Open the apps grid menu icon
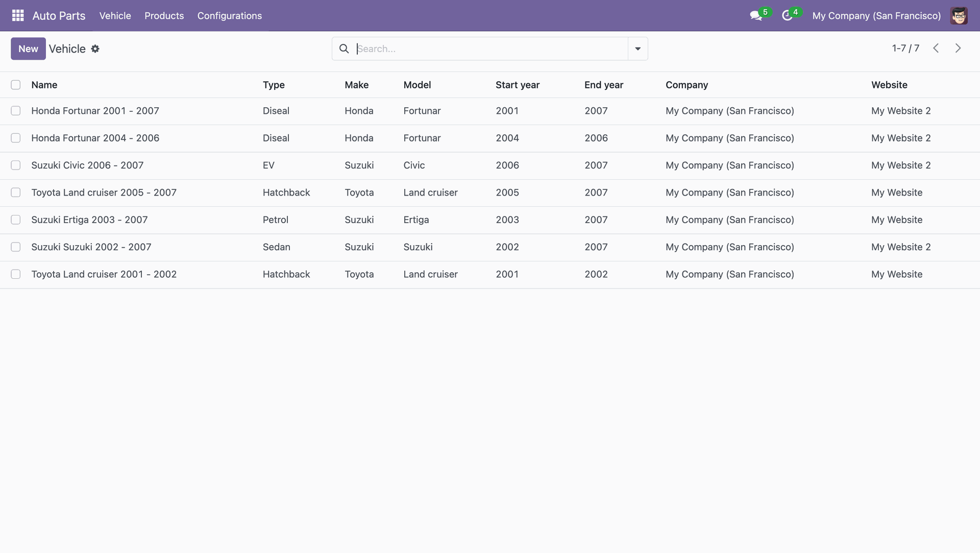Screen dimensions: 980x553 pyautogui.click(x=18, y=15)
